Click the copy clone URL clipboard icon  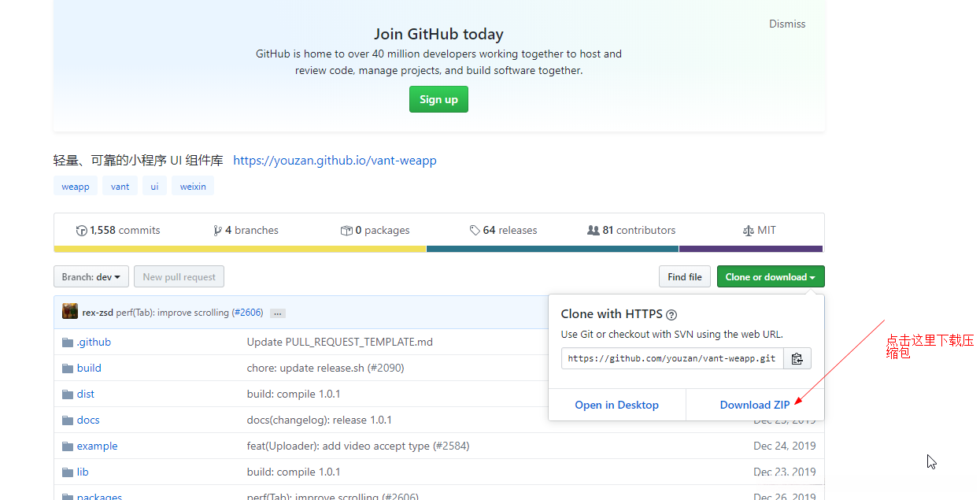coord(797,359)
